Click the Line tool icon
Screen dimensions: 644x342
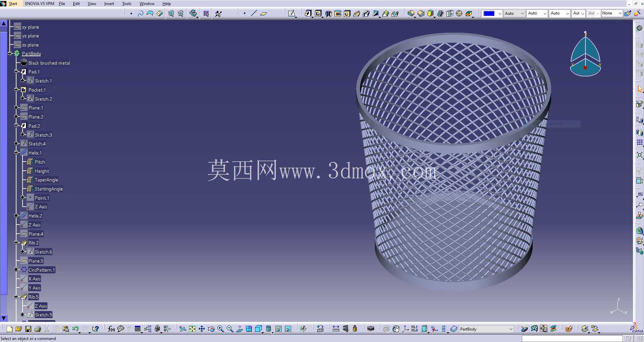254,13
